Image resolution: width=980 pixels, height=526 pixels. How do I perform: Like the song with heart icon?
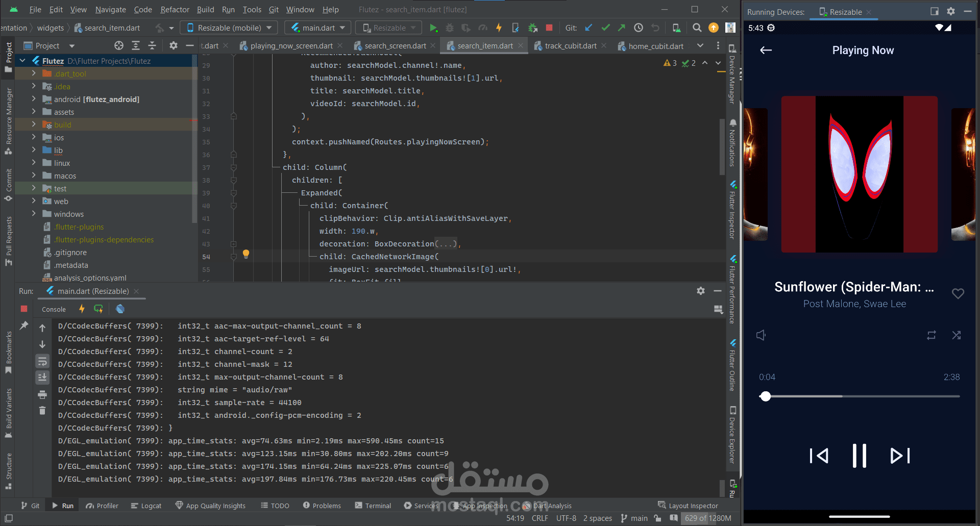pos(958,293)
